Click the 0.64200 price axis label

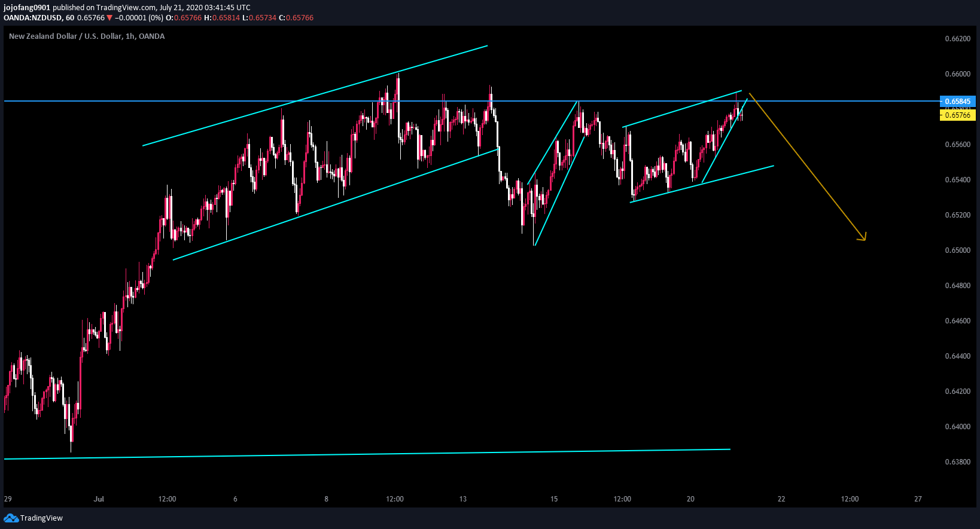click(958, 392)
